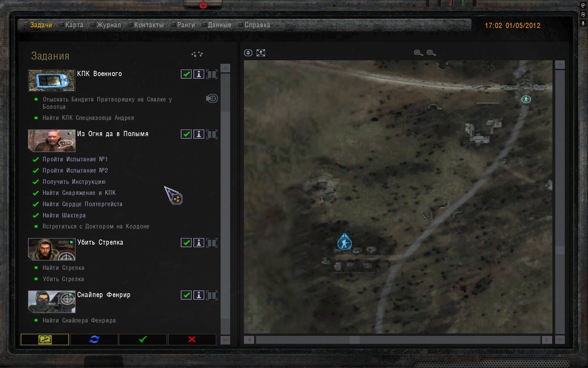The width and height of the screenshot is (588, 368).
Task: Click map horizontal scroll right arrow
Action: click(547, 340)
